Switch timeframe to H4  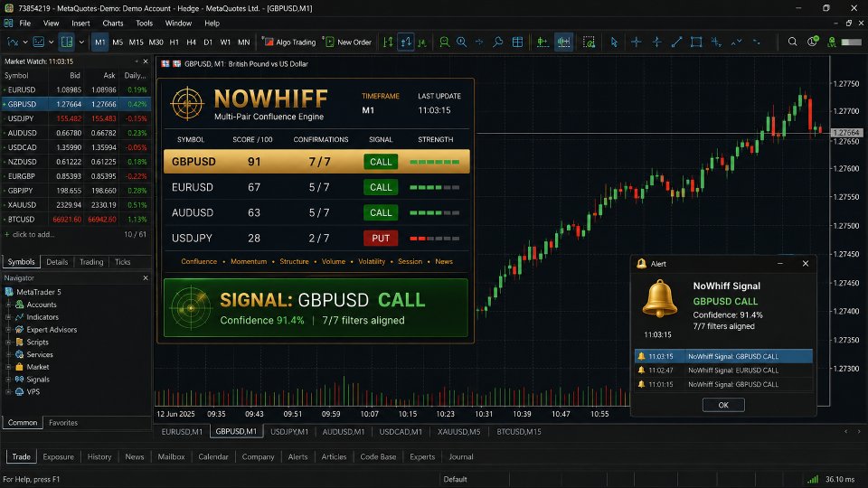191,42
